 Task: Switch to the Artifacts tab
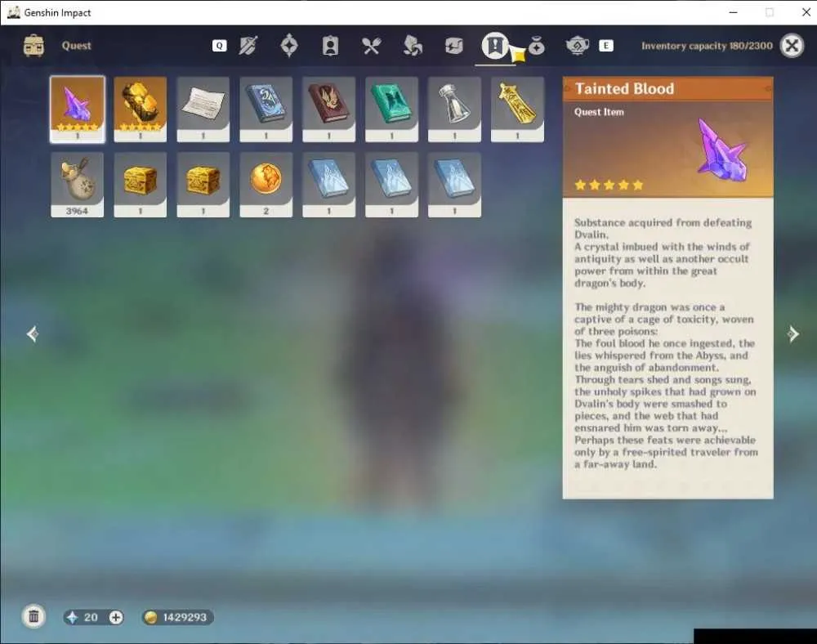pyautogui.click(x=289, y=46)
